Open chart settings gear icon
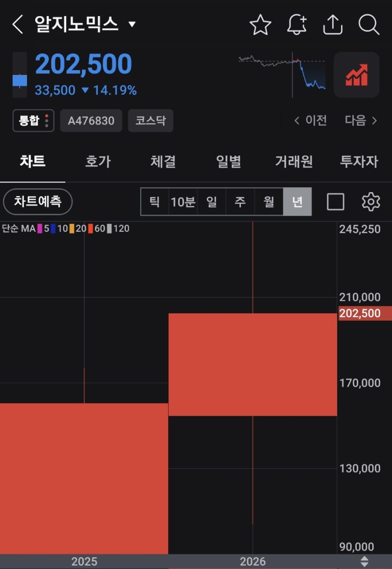The width and height of the screenshot is (392, 569). [370, 202]
